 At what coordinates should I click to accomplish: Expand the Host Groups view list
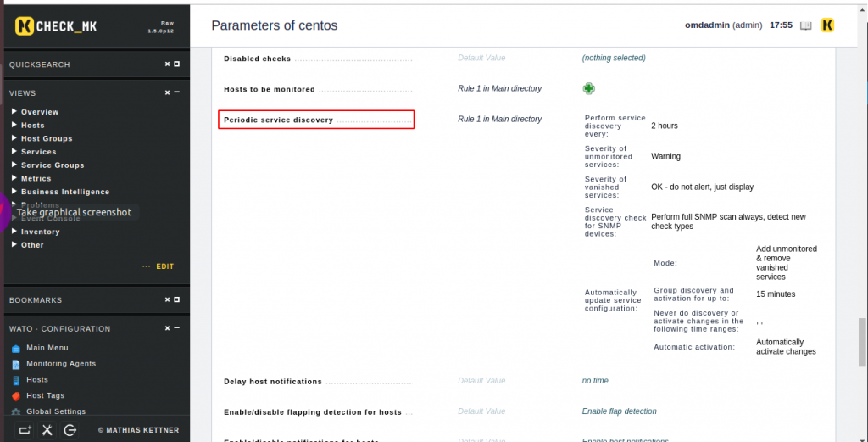(14, 138)
